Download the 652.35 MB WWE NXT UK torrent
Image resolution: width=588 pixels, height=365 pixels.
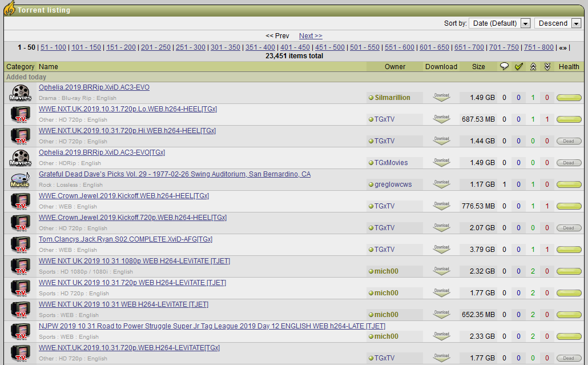(441, 315)
